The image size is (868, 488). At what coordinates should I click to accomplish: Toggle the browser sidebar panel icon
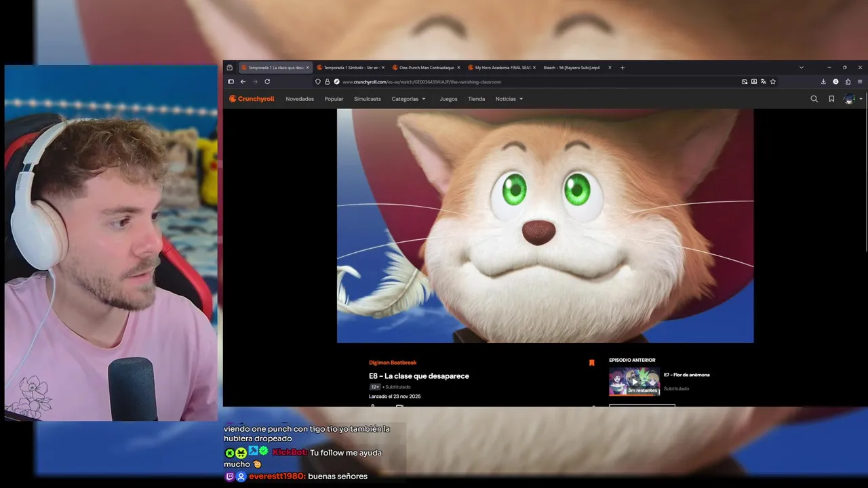(x=231, y=81)
